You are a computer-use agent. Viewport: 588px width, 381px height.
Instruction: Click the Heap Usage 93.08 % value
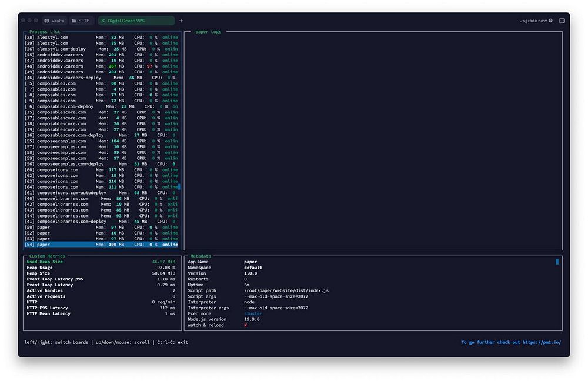166,268
